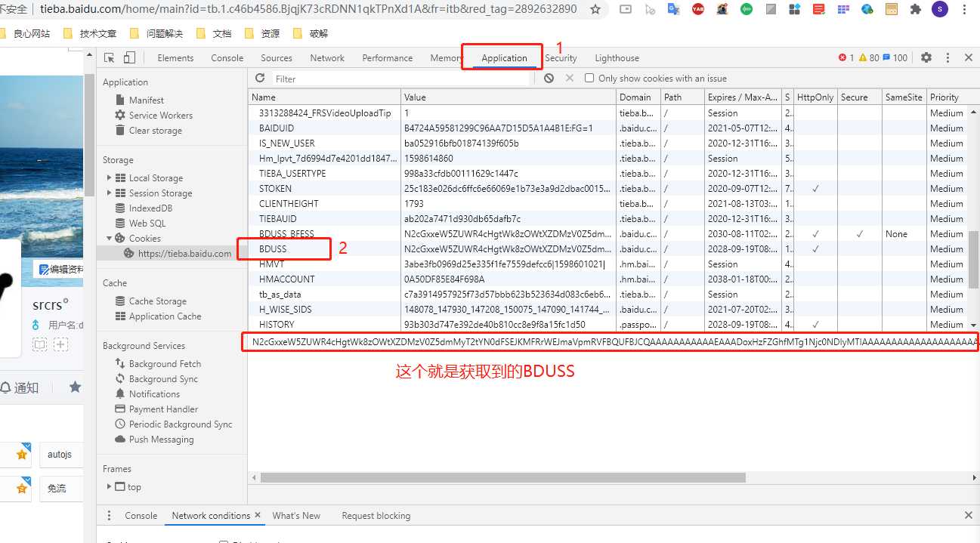Click the yellow warnings count 80
This screenshot has width=980, height=543.
pos(869,58)
